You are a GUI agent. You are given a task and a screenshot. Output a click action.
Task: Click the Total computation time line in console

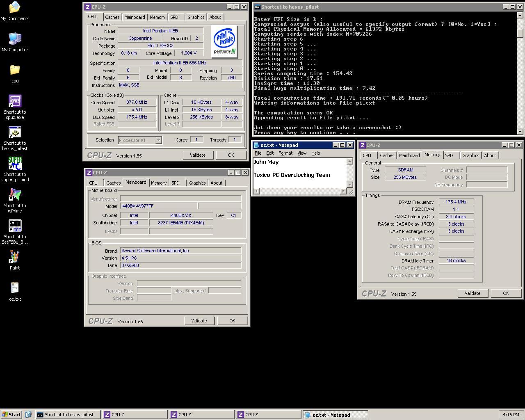coord(341,98)
